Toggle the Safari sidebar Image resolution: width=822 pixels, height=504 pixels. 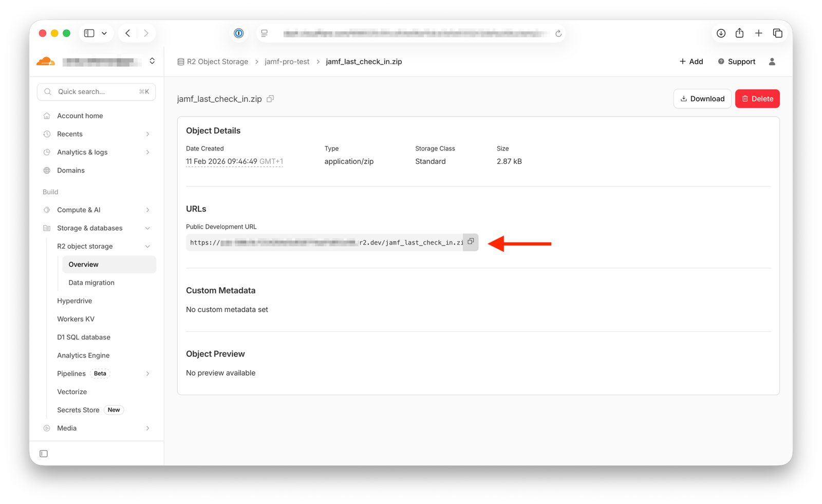point(89,33)
